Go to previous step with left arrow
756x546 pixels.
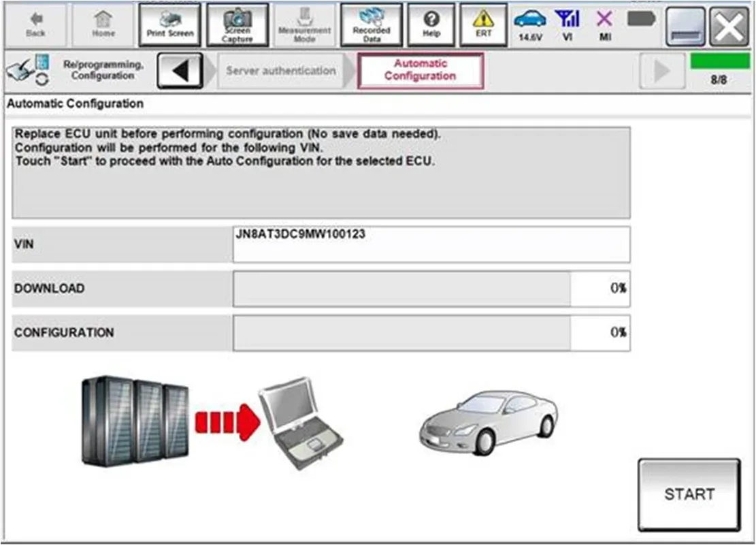coord(180,71)
